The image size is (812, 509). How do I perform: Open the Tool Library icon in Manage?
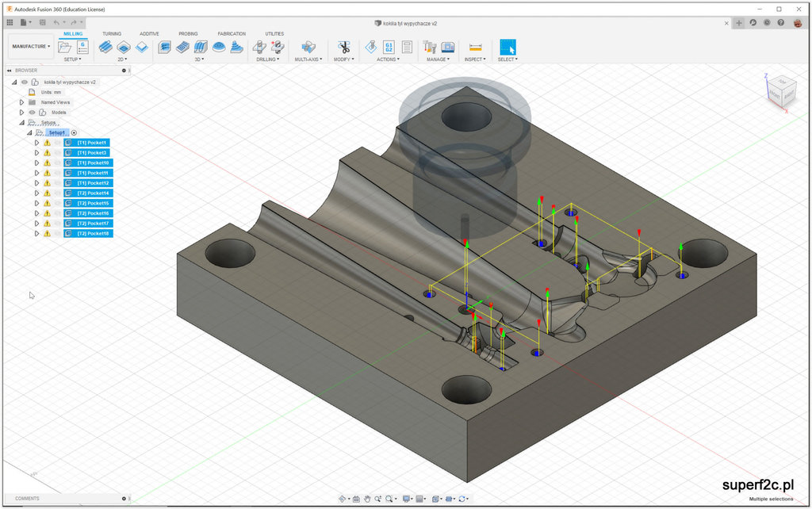click(x=430, y=48)
